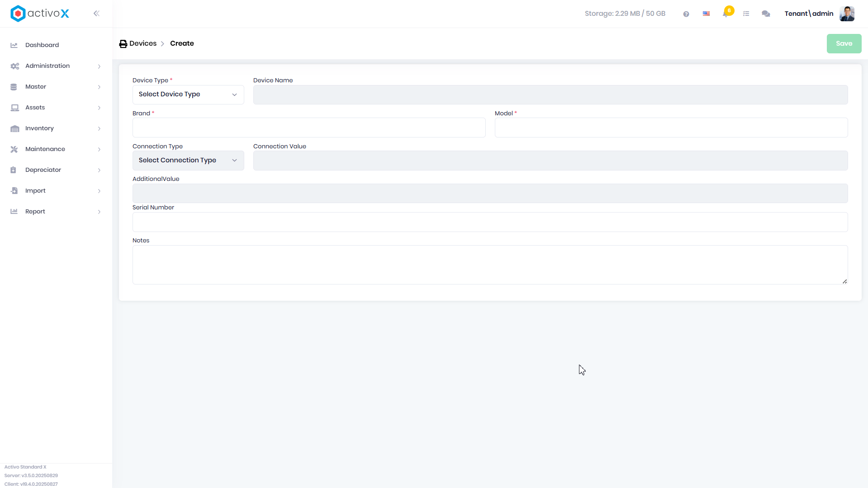The height and width of the screenshot is (488, 868).
Task: Open the Select Device Type dropdown
Action: [188, 95]
